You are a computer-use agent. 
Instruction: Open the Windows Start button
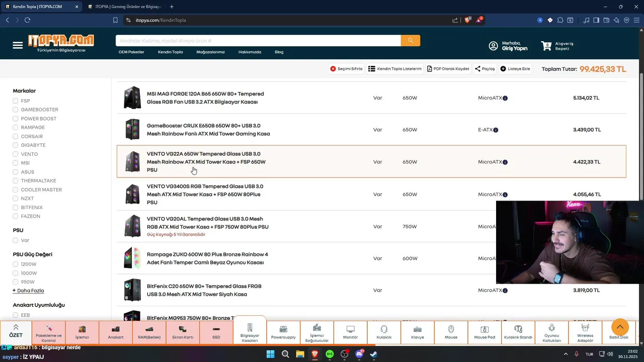(270, 354)
